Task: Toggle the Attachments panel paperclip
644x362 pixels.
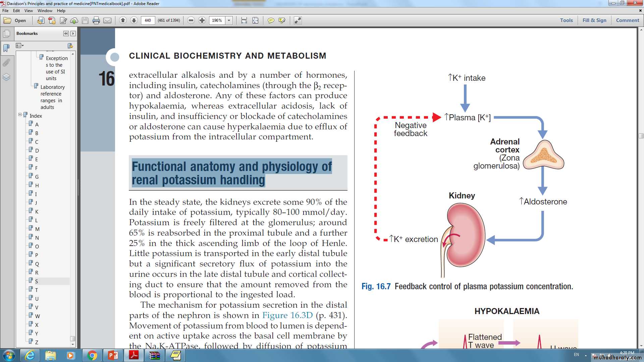Action: [6, 63]
